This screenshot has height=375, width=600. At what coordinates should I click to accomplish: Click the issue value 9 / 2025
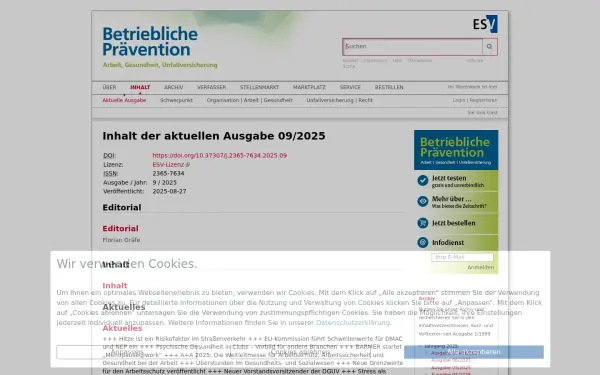pyautogui.click(x=165, y=183)
